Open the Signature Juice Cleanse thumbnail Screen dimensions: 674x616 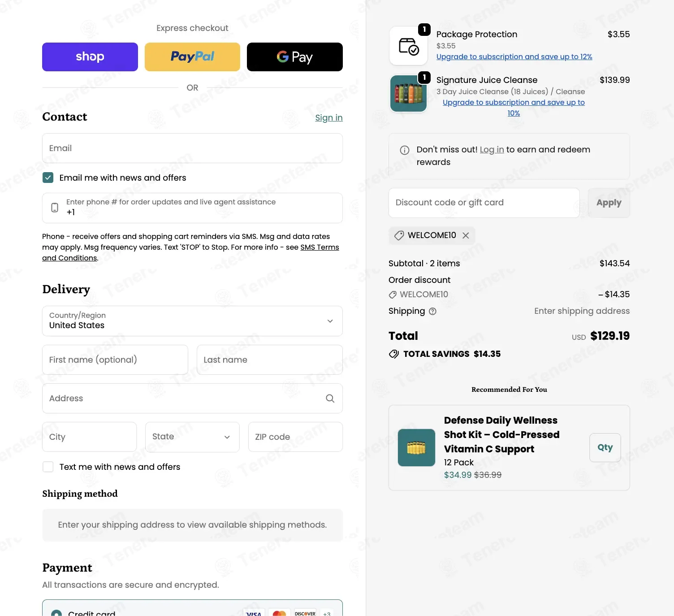tap(408, 93)
